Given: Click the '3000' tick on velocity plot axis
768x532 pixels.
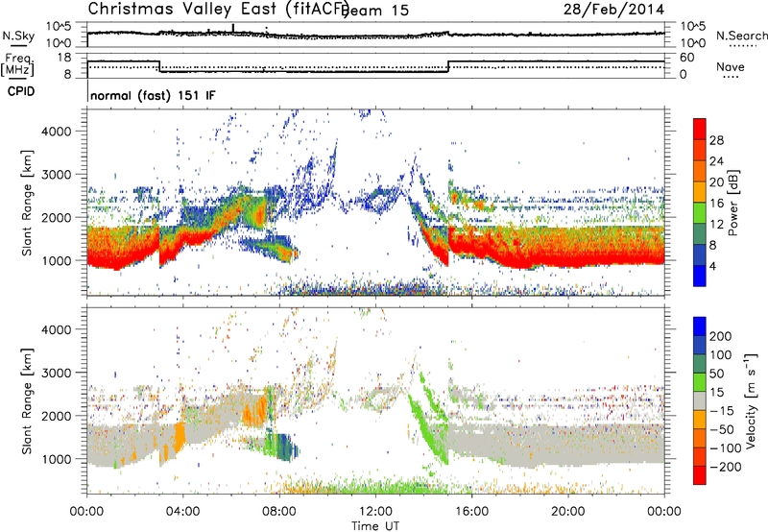Looking at the screenshot, I should click(x=56, y=373).
